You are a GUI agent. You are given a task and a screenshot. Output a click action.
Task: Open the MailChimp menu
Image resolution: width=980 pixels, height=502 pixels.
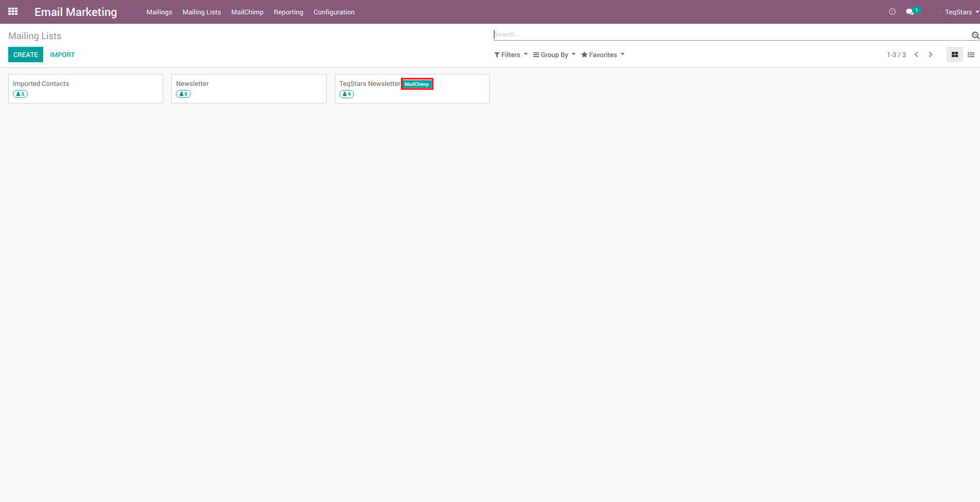pos(247,12)
